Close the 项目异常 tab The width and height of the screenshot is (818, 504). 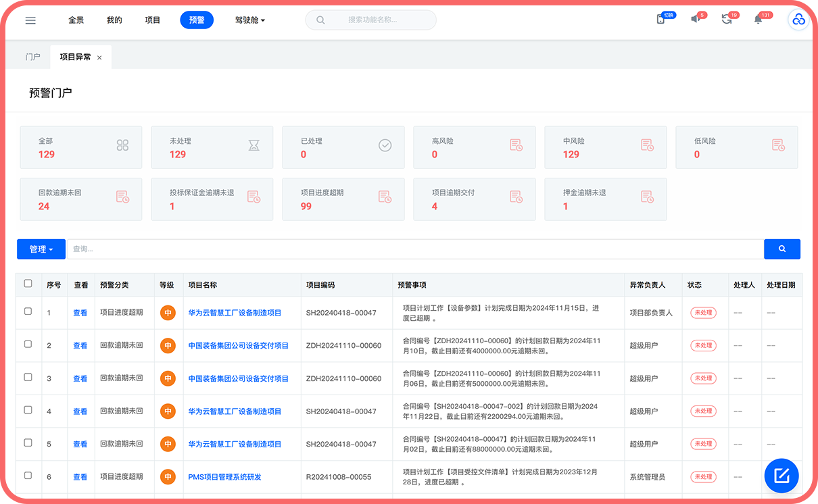[99, 58]
